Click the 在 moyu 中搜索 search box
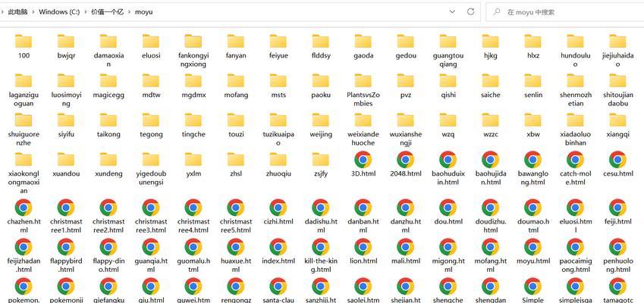This screenshot has width=644, height=303. point(564,12)
